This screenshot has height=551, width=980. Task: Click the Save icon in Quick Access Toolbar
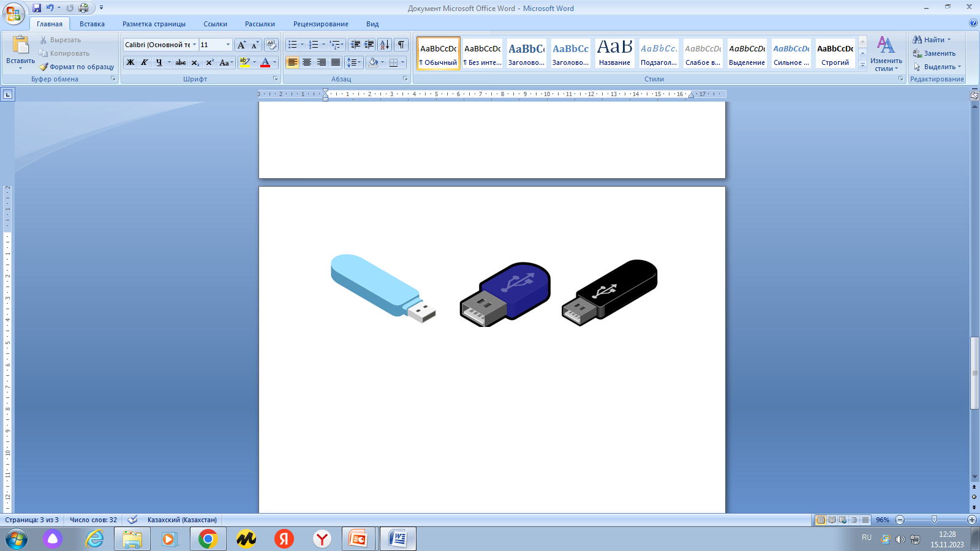pos(37,8)
